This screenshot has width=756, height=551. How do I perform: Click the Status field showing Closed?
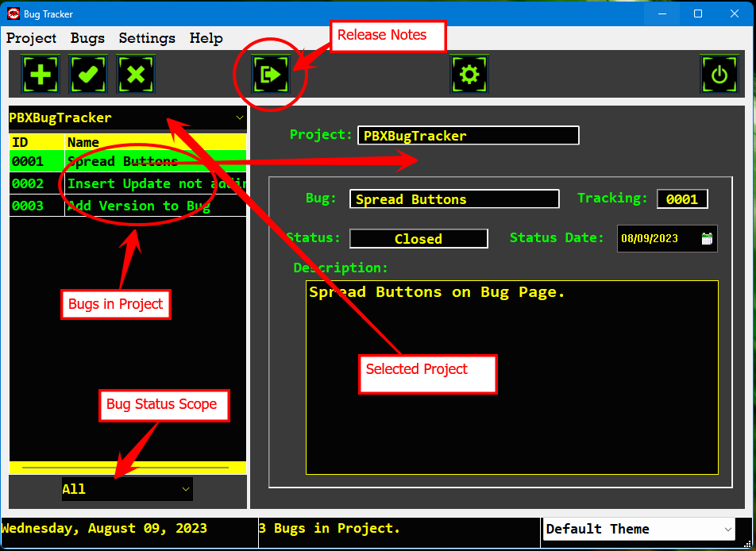tap(418, 239)
